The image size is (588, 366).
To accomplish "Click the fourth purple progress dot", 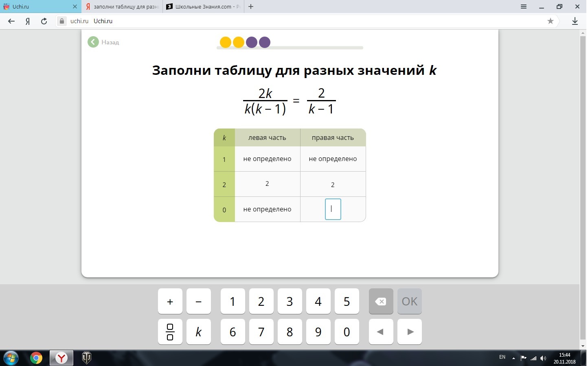I will pyautogui.click(x=265, y=42).
